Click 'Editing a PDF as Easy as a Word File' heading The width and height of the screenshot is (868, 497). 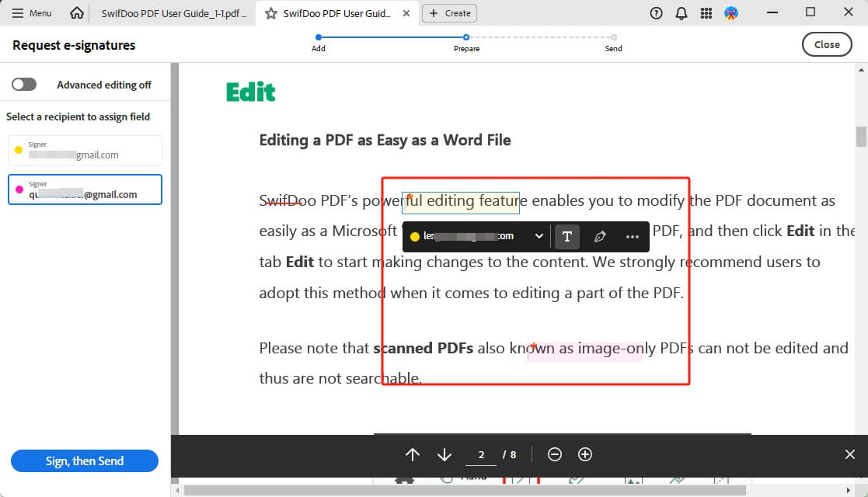[x=385, y=140]
